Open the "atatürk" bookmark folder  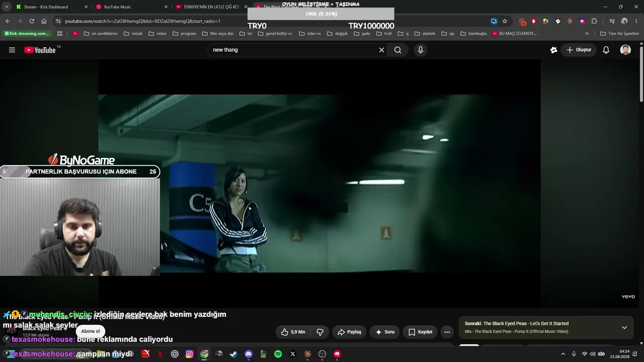click(425, 34)
